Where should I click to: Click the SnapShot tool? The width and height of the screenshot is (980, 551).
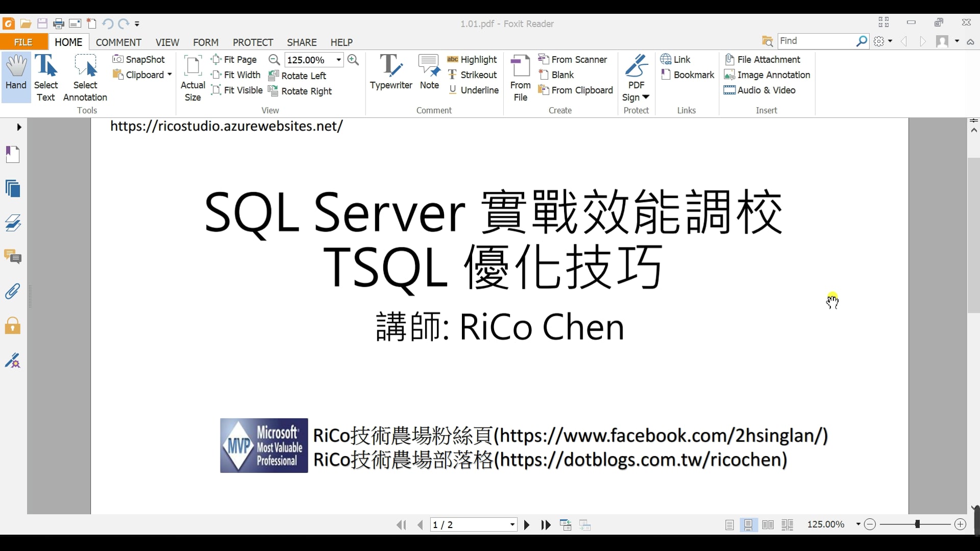139,59
